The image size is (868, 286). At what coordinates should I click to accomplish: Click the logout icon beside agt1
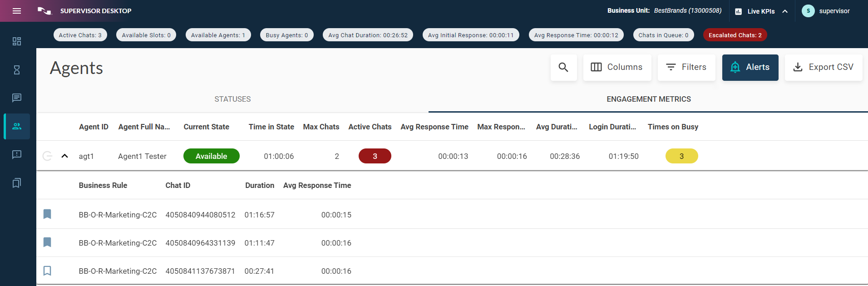pyautogui.click(x=47, y=156)
